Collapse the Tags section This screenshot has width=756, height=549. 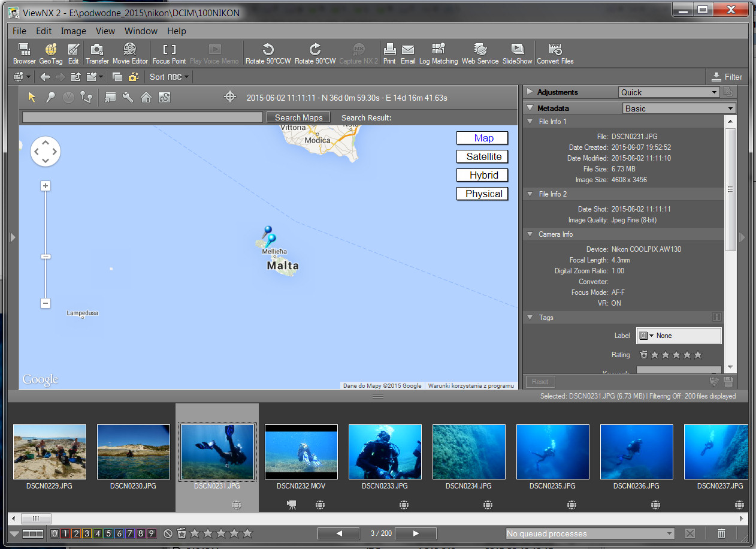tap(530, 318)
